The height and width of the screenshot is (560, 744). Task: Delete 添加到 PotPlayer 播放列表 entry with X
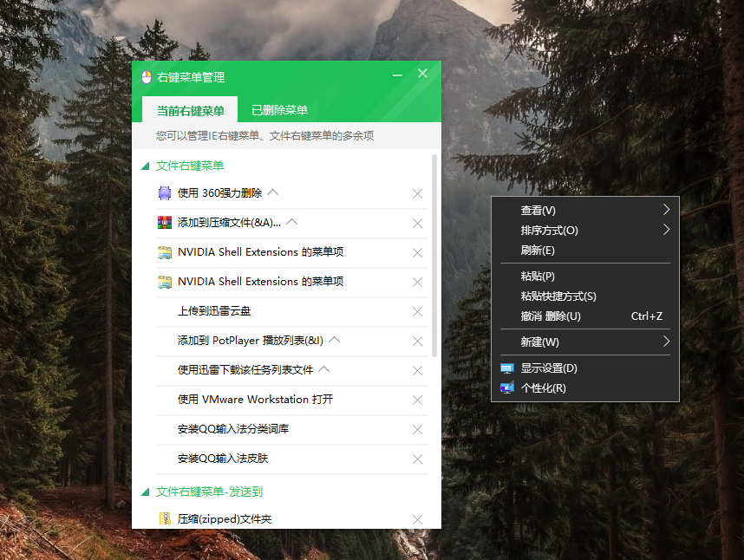[418, 341]
